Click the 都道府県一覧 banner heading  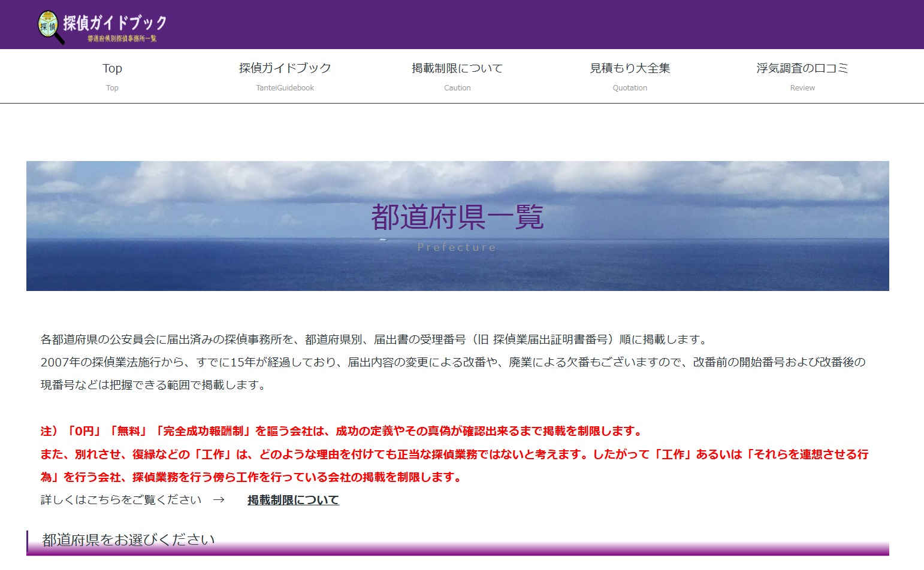click(457, 217)
